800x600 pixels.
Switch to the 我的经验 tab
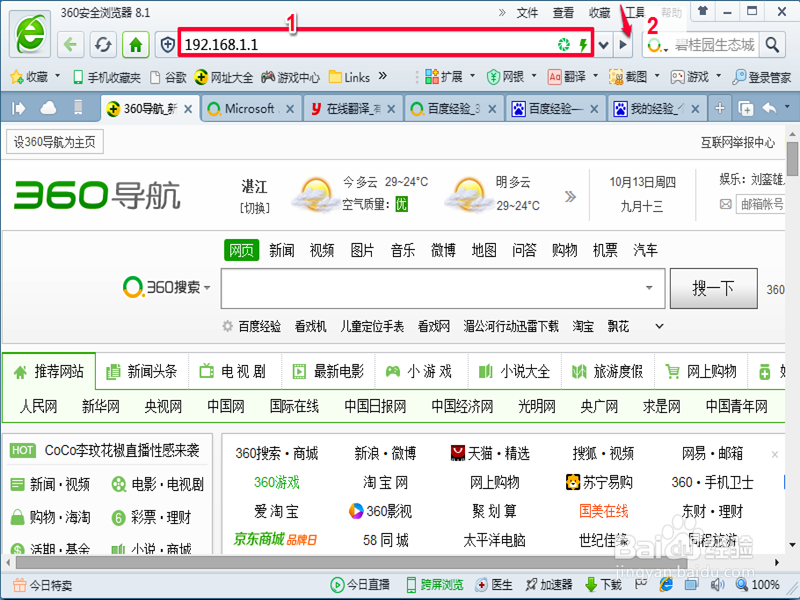pos(657,109)
